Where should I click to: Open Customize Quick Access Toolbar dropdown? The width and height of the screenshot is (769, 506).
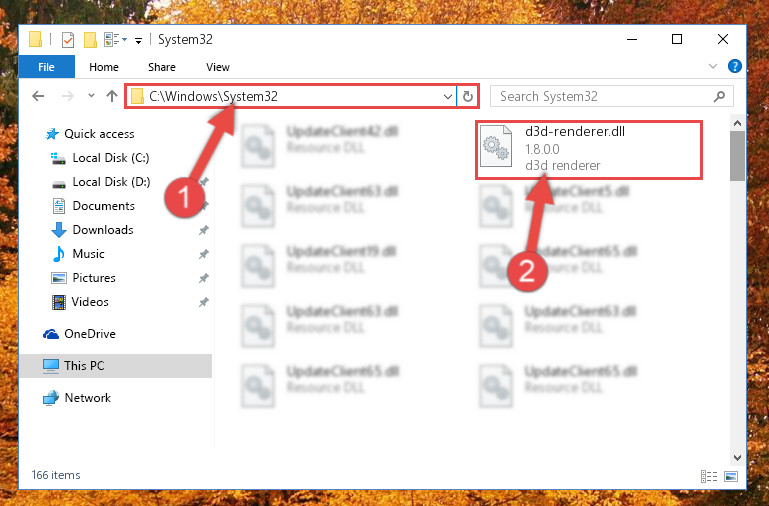point(138,41)
